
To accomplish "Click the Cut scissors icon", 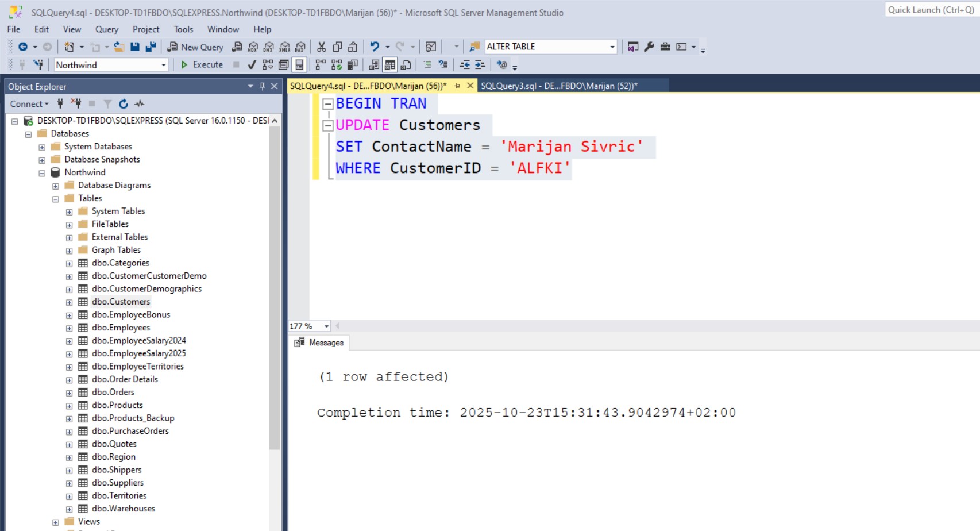I will 322,47.
